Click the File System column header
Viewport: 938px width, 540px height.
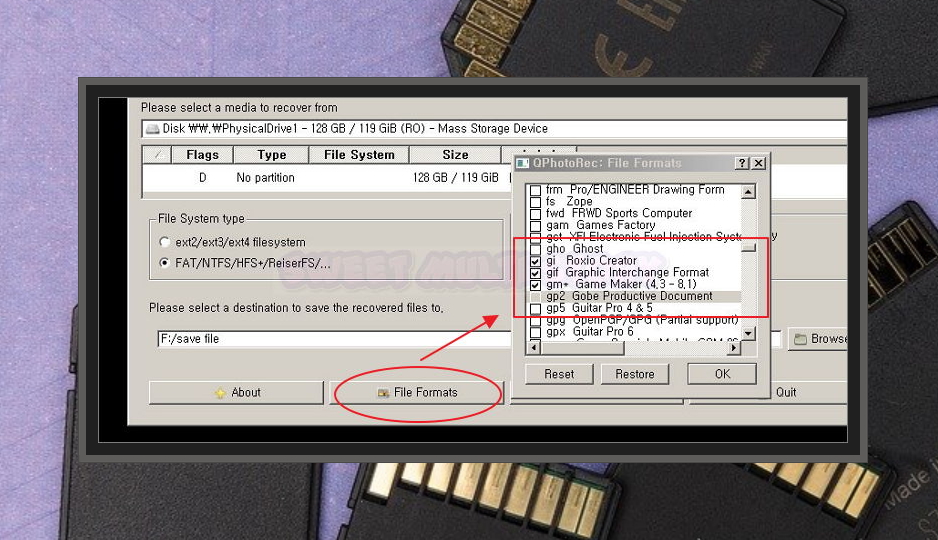click(359, 155)
